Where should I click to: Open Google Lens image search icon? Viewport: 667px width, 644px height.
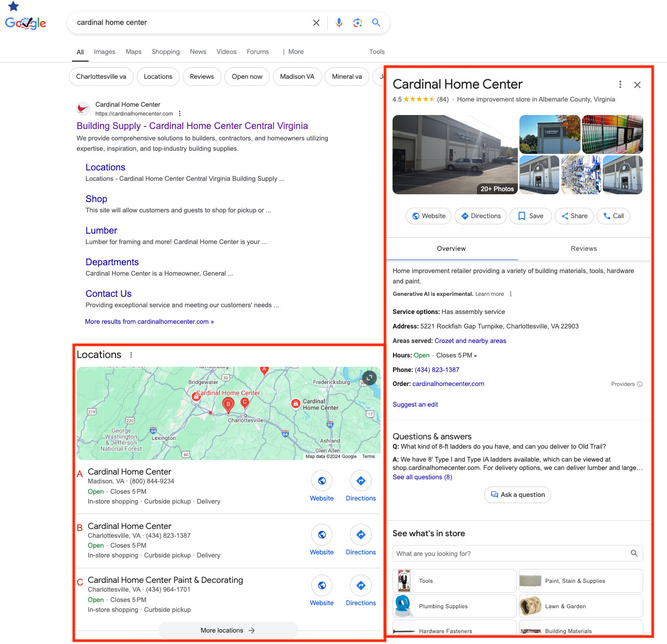358,23
